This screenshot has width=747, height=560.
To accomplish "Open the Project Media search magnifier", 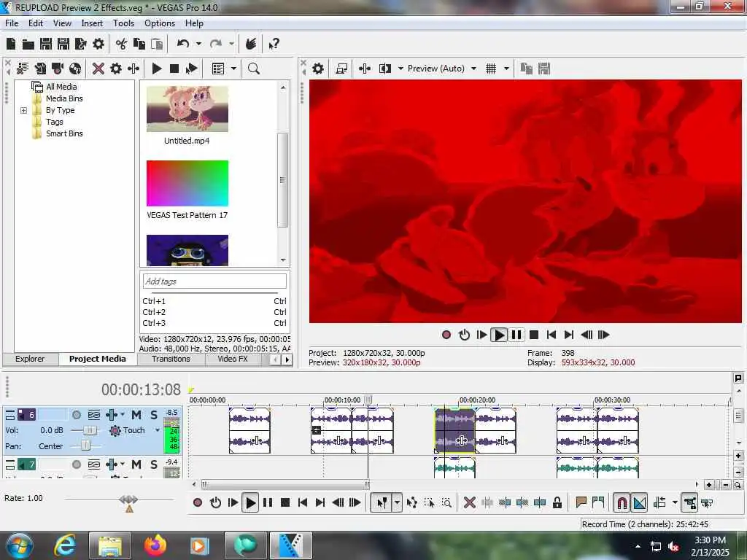I will 254,69.
